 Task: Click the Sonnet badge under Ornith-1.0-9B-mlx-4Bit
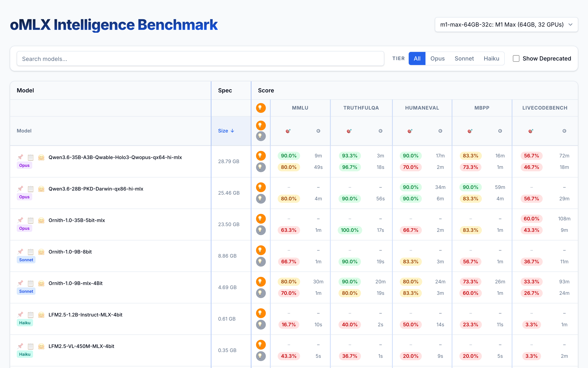(x=26, y=291)
